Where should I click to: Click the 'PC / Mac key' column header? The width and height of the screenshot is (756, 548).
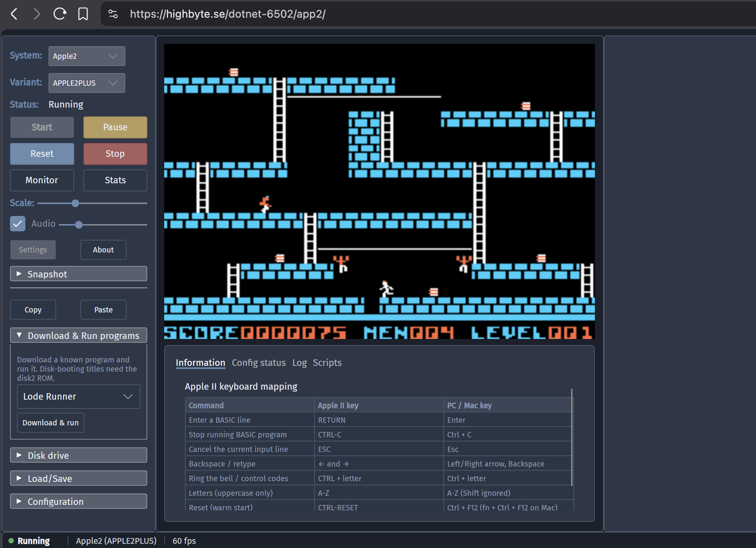coord(508,405)
